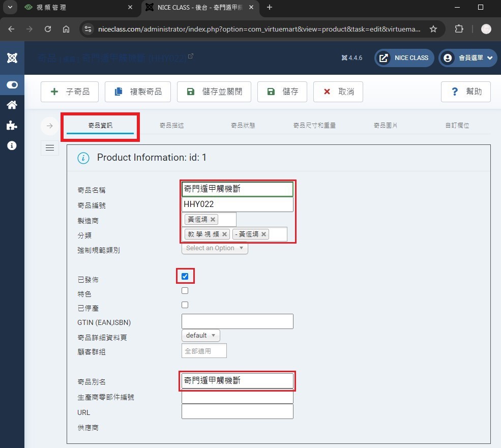Open the browser extensions icon
The height and width of the screenshot is (448, 501).
pos(459,29)
